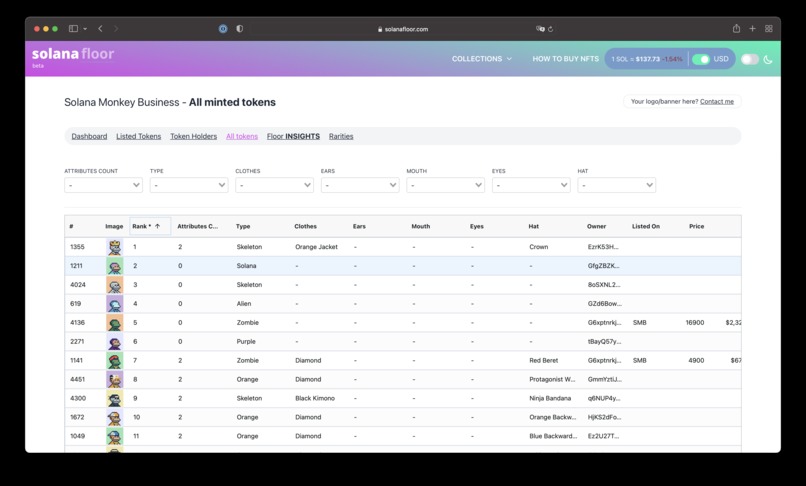Show tab overview grid icon
806x486 pixels.
click(x=769, y=29)
